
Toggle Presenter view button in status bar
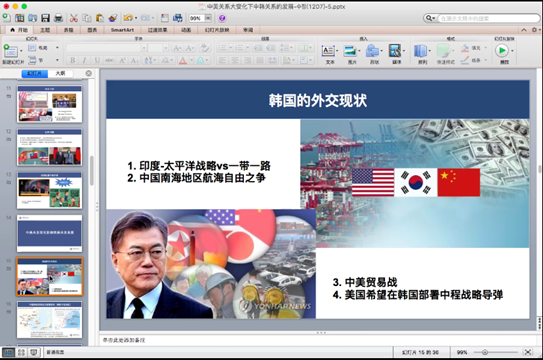pyautogui.click(x=34, y=352)
